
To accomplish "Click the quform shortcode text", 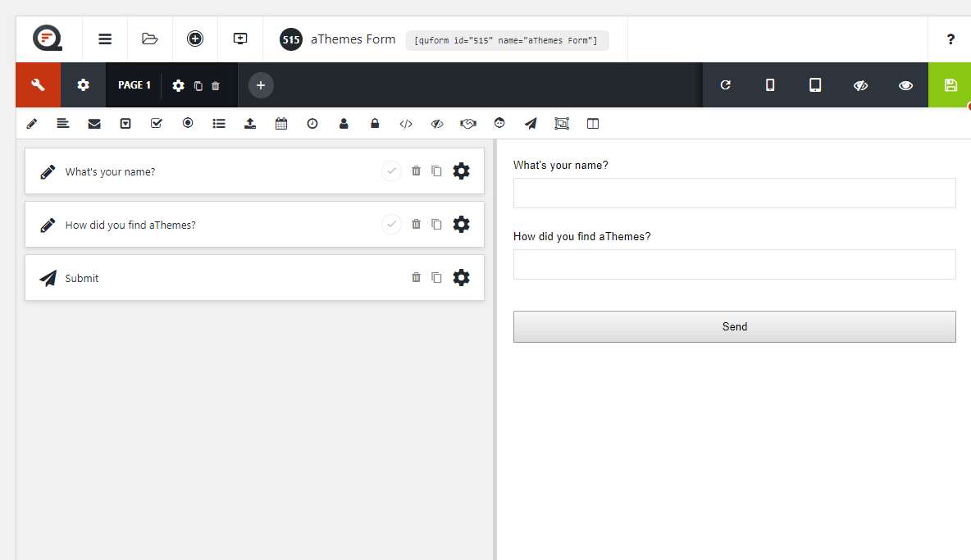I will tap(507, 40).
